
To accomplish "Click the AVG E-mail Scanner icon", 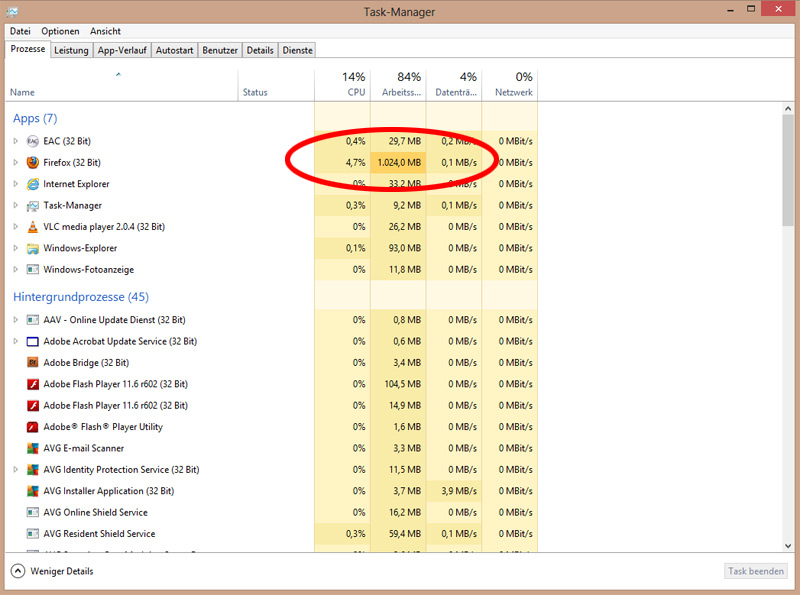I will (x=33, y=449).
